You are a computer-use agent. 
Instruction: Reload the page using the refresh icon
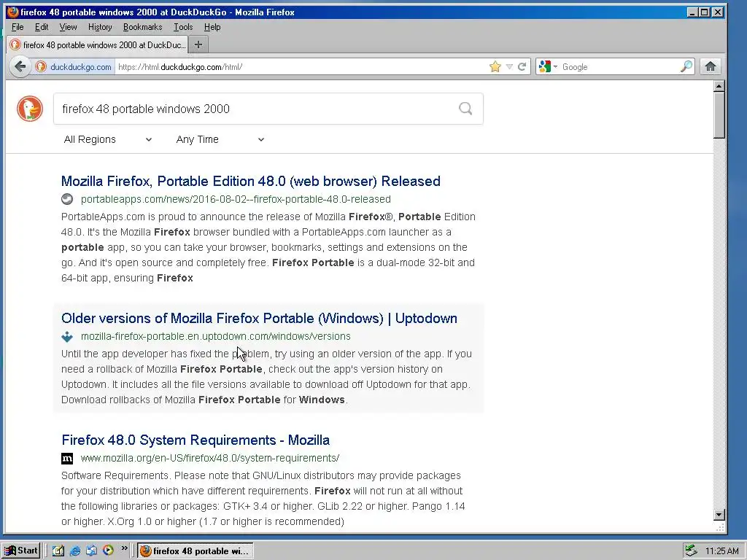tap(522, 66)
